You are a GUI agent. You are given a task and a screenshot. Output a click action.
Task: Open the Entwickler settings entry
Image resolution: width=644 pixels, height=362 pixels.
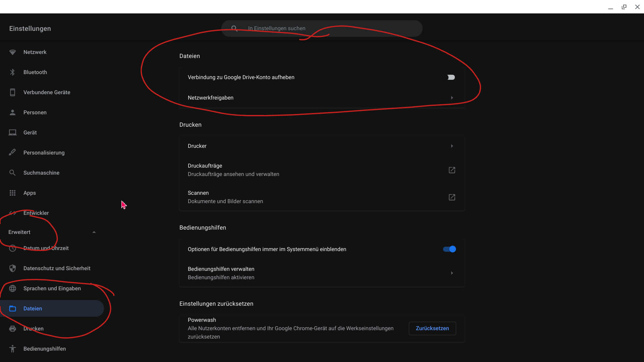pos(52,213)
